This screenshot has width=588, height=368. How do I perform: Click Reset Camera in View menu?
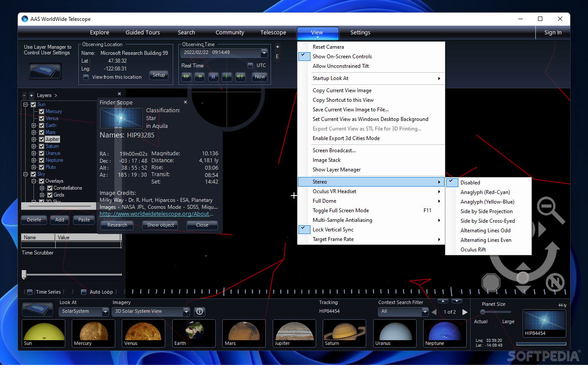[371, 47]
